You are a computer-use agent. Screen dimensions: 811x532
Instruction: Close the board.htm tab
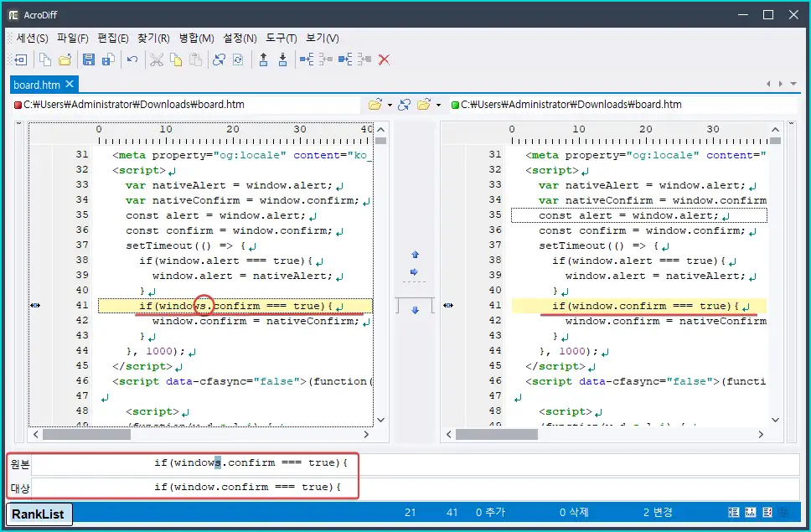click(70, 84)
